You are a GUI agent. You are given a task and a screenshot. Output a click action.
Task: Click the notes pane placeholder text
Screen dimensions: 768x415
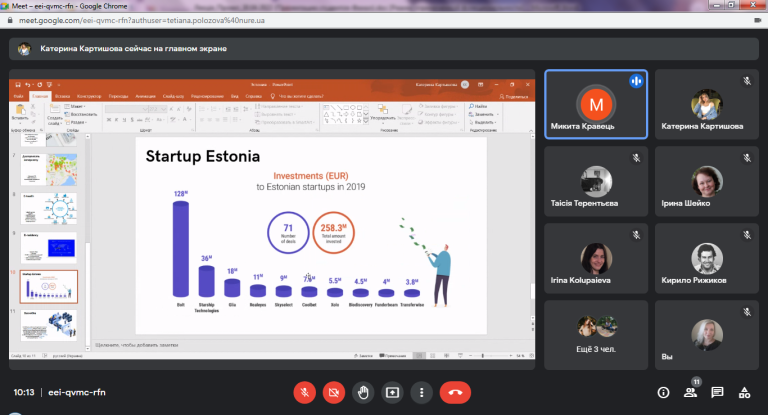pyautogui.click(x=137, y=345)
